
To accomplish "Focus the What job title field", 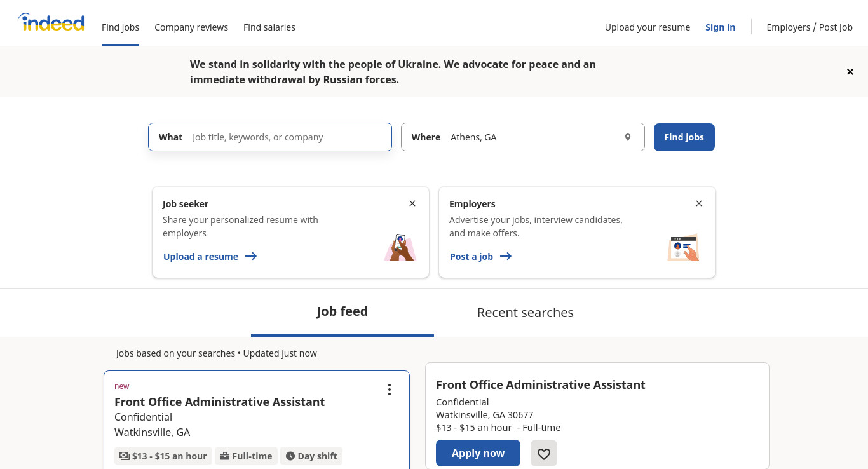I will pos(270,137).
